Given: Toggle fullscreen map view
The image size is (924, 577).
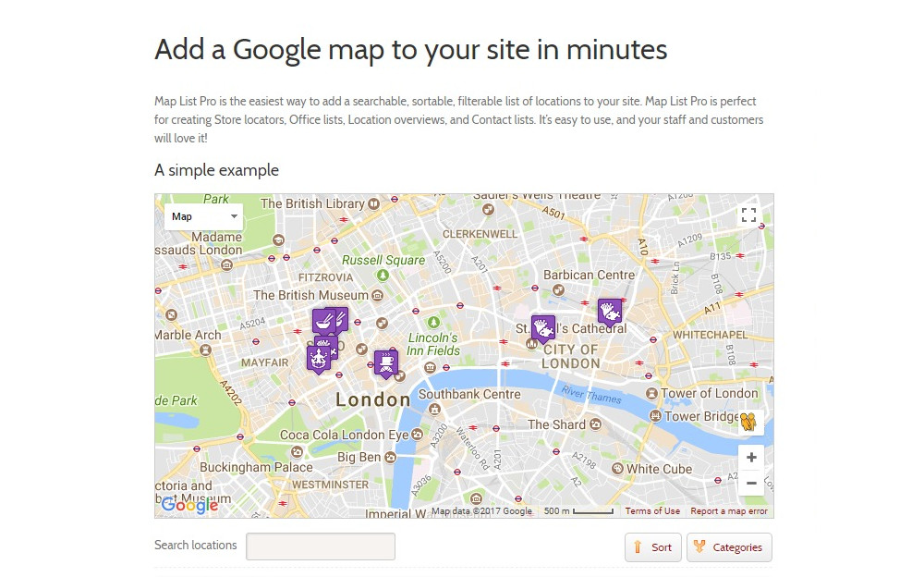Looking at the screenshot, I should tap(748, 215).
